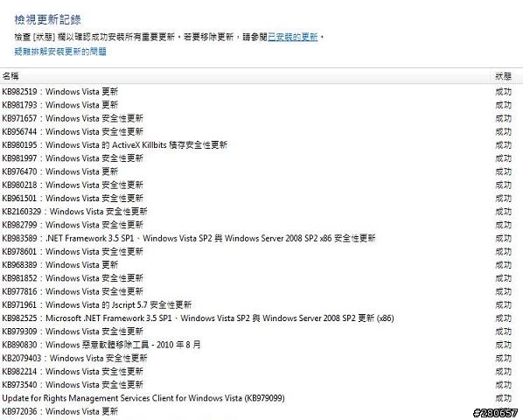Open the 疑難排解安裝更新的問題 link

pos(60,52)
